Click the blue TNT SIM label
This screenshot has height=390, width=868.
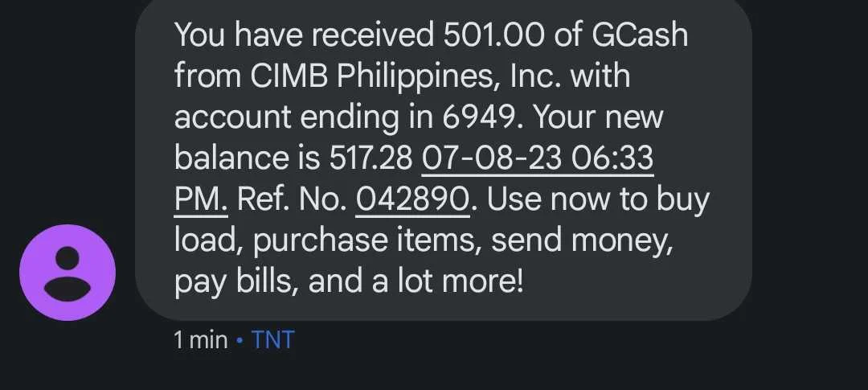(x=273, y=339)
